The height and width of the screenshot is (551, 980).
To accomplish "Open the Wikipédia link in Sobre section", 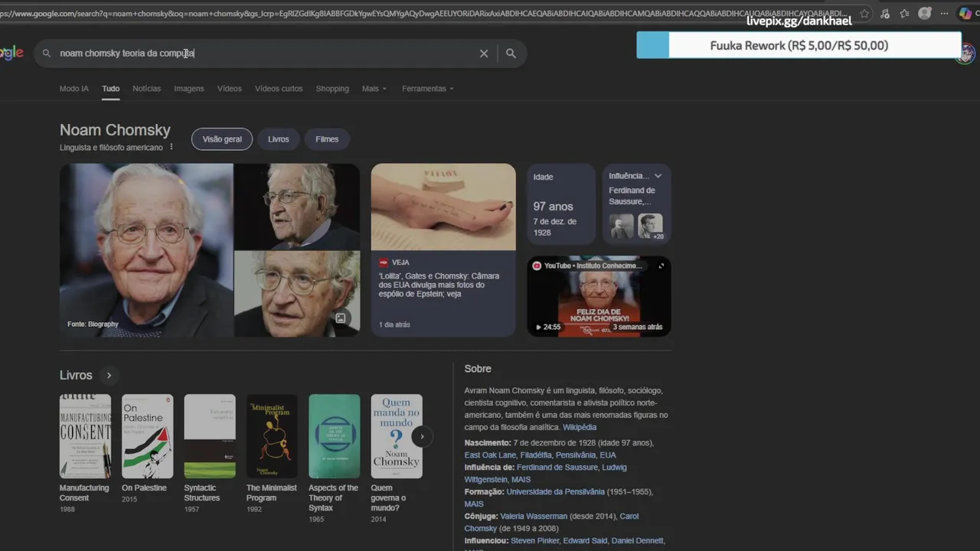I will coord(580,427).
